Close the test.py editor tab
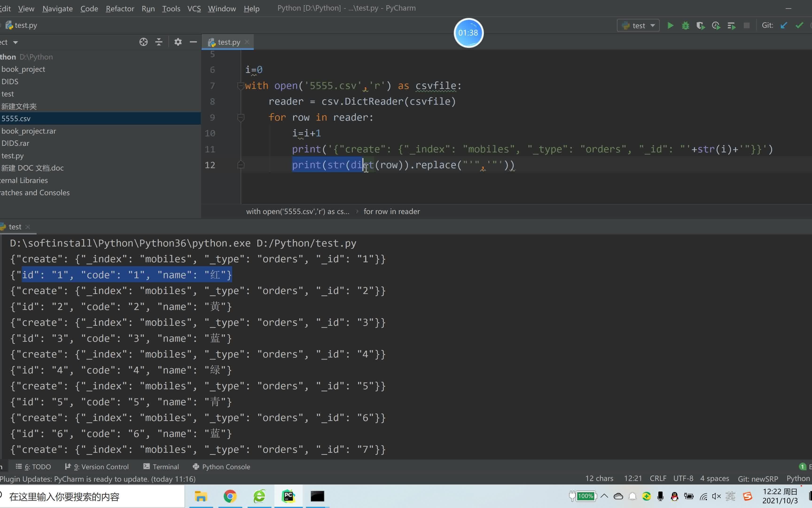This screenshot has height=508, width=812. click(x=247, y=42)
